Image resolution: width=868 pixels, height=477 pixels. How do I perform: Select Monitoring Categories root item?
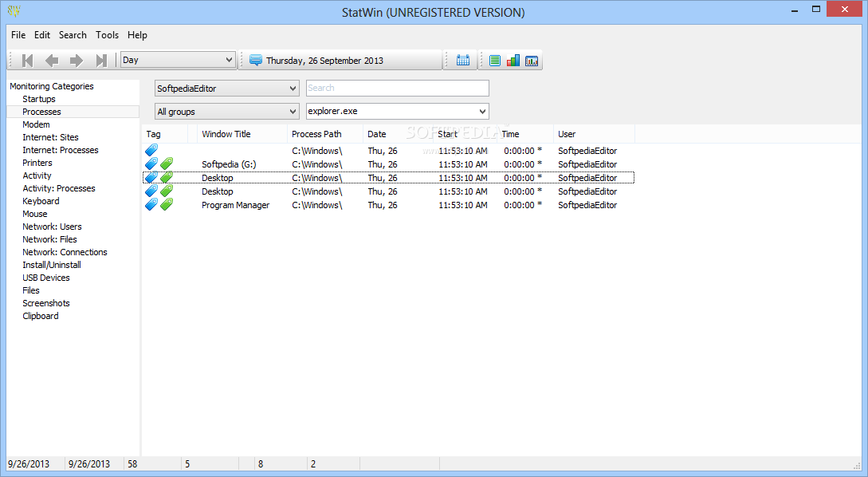tap(52, 86)
